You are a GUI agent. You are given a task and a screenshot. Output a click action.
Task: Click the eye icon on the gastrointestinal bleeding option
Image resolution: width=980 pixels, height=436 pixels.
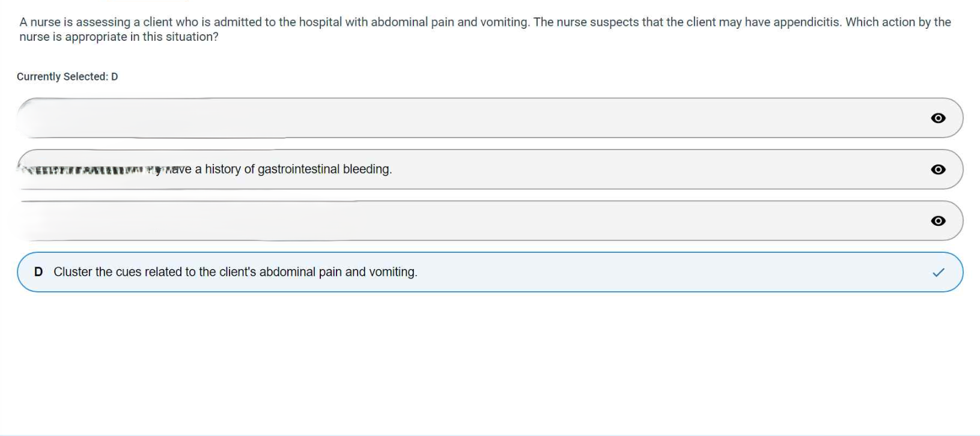(x=938, y=170)
